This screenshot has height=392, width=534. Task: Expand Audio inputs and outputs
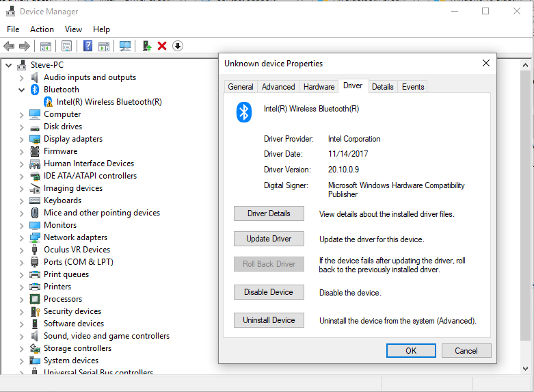click(21, 78)
